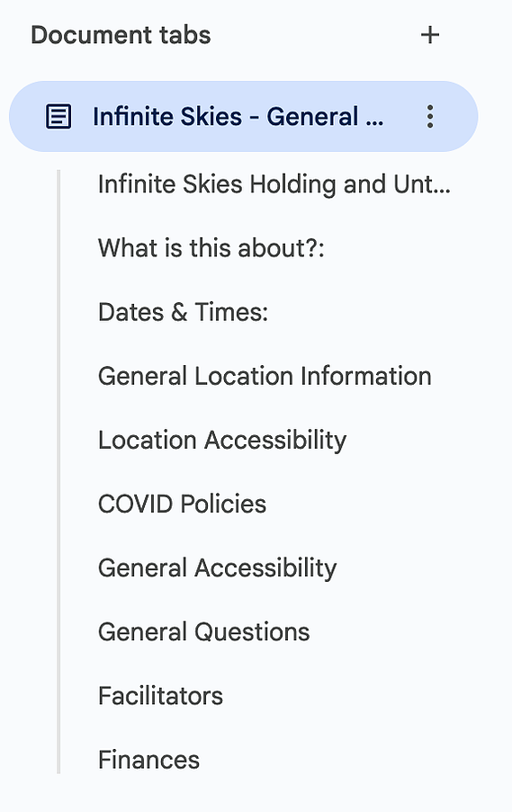This screenshot has width=512, height=812.
Task: Select the Infinite Skies - General tab title
Action: (238, 117)
